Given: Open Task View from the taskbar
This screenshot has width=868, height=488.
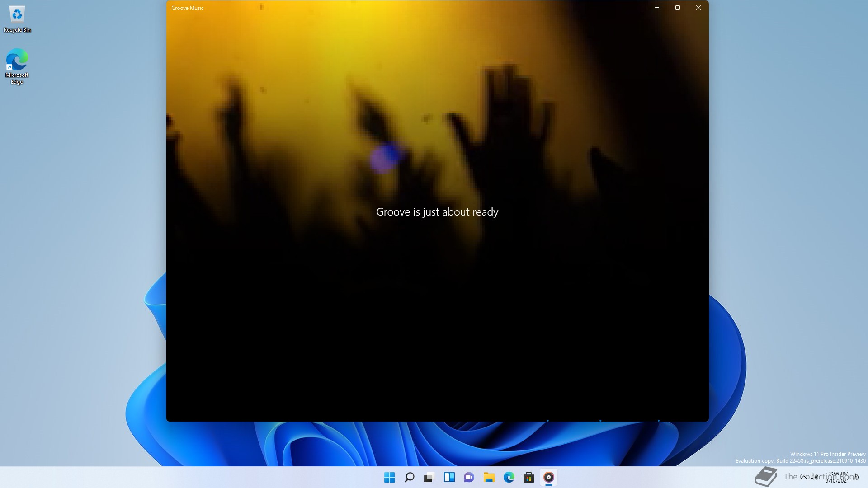Looking at the screenshot, I should (429, 477).
